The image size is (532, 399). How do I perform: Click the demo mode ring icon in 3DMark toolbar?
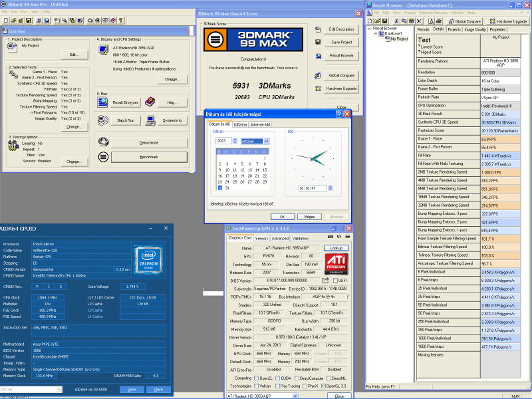pyautogui.click(x=90, y=21)
